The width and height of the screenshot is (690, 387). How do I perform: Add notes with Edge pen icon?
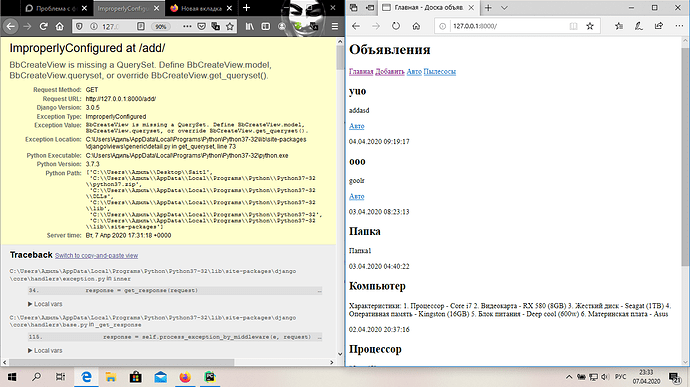pyautogui.click(x=639, y=26)
